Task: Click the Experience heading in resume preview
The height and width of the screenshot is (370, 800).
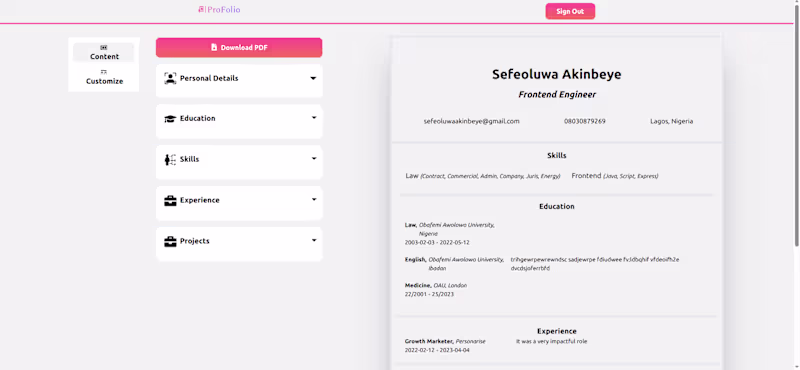Action: pos(557,331)
